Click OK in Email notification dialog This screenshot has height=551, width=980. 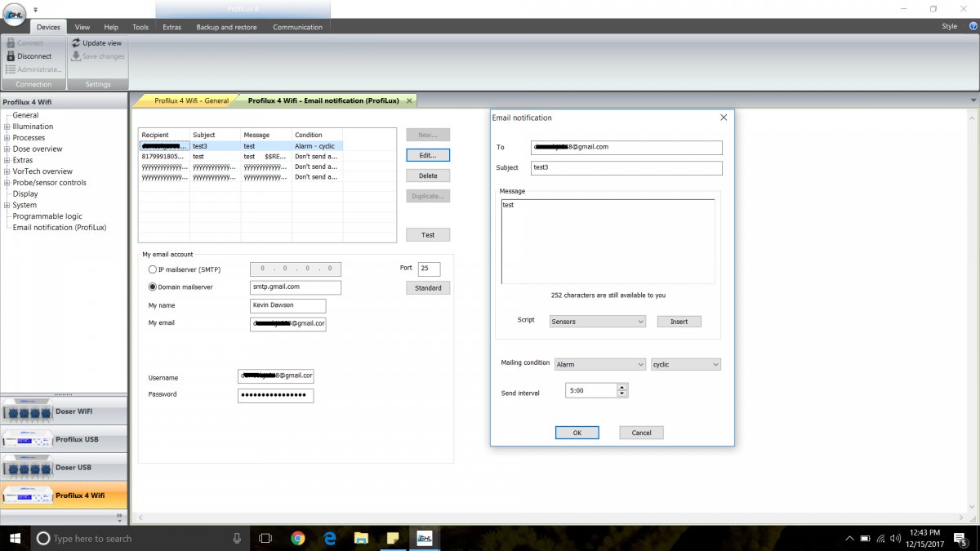click(577, 433)
